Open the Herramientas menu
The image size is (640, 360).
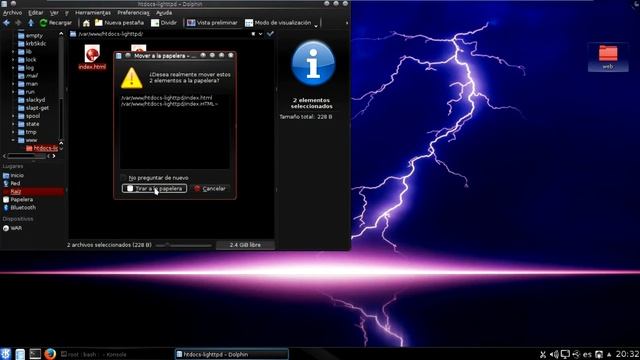coord(93,13)
